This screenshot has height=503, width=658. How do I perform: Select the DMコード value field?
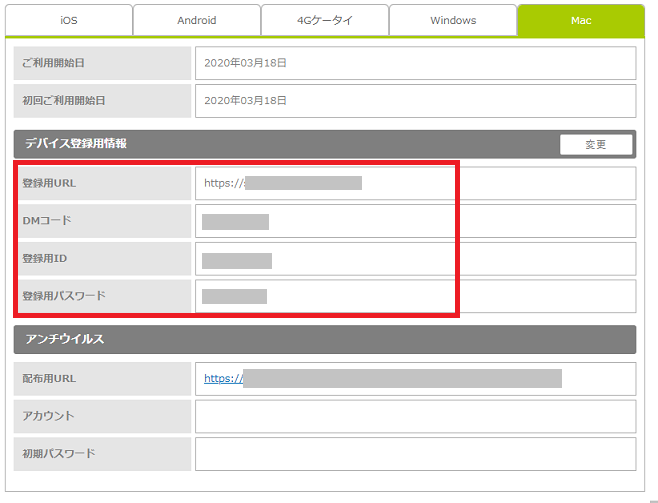point(415,221)
